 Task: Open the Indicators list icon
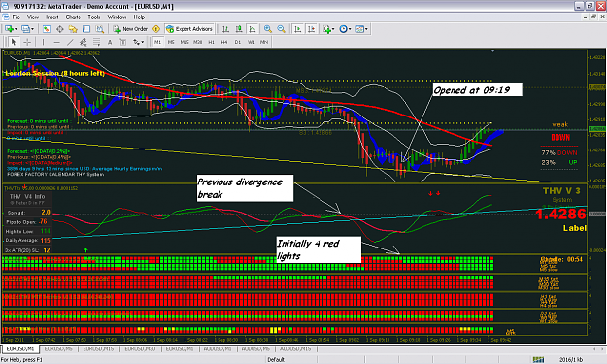pos(327,29)
